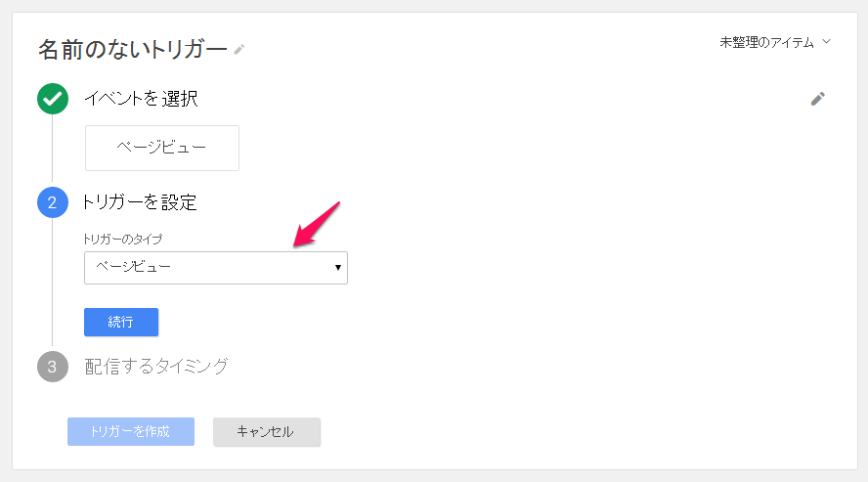Click the gray step 3 circle
The width and height of the screenshot is (868, 482).
[53, 367]
